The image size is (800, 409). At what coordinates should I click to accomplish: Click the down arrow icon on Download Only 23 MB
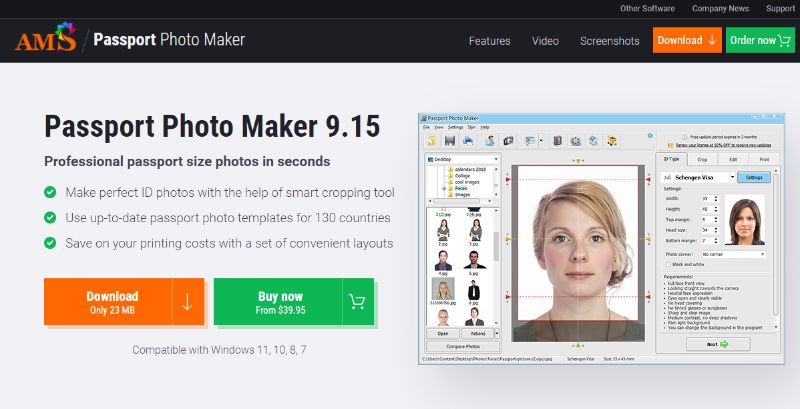click(x=187, y=302)
